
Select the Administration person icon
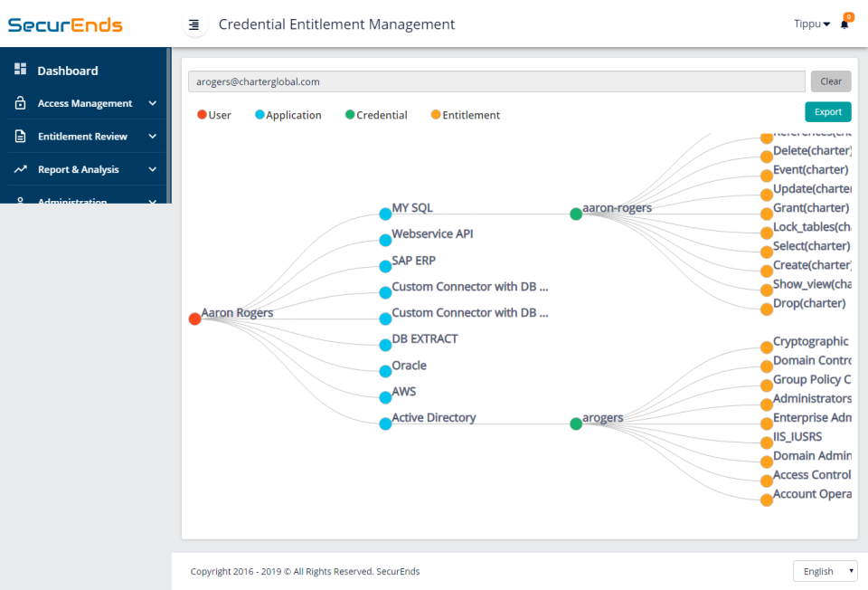tap(19, 200)
